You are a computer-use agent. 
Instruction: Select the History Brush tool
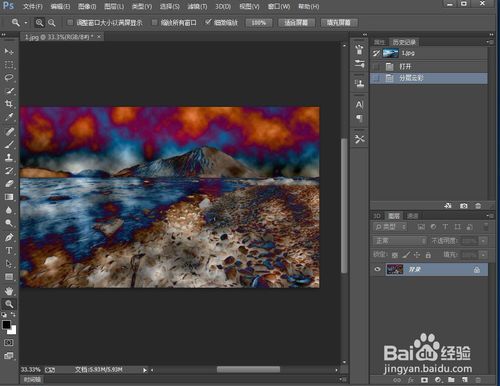(x=9, y=171)
